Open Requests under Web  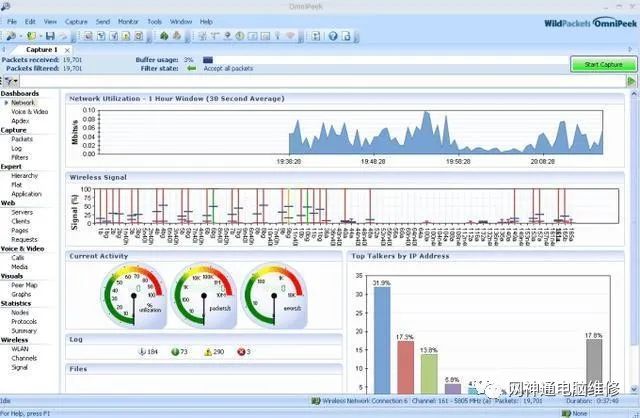24,240
